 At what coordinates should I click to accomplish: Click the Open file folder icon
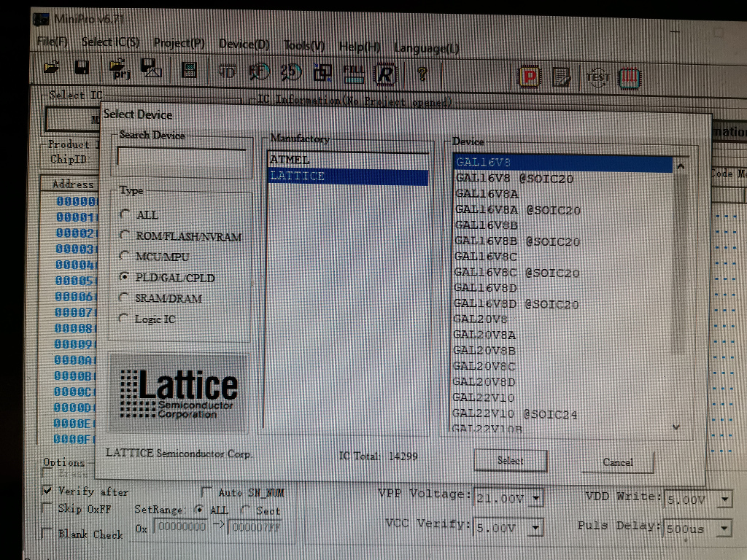pos(52,69)
